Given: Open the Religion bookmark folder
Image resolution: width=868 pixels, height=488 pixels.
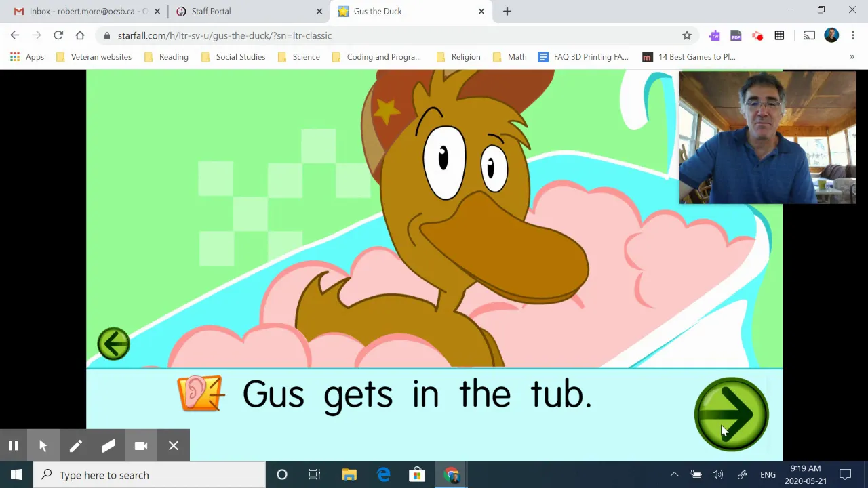Looking at the screenshot, I should [458, 57].
